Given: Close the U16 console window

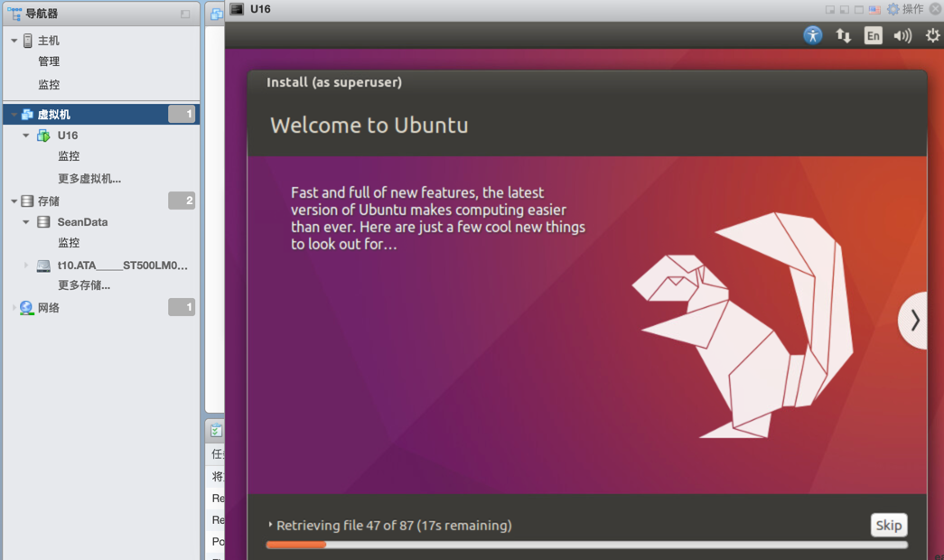Looking at the screenshot, I should click(936, 9).
